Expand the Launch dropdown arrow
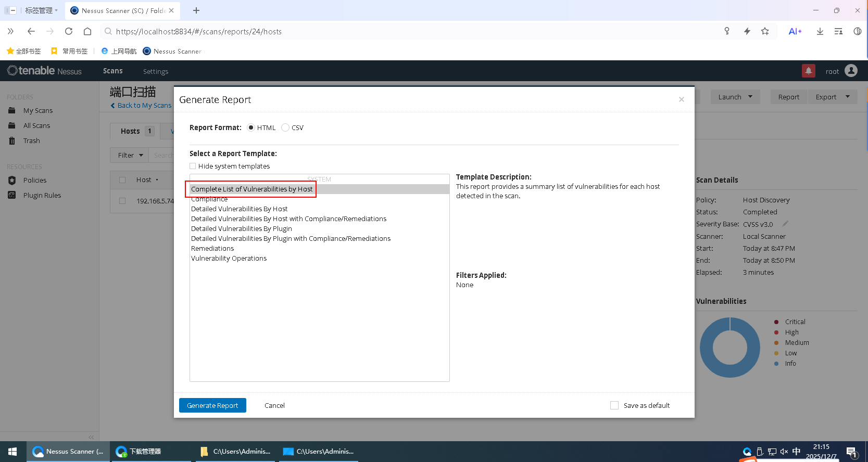 click(x=750, y=97)
